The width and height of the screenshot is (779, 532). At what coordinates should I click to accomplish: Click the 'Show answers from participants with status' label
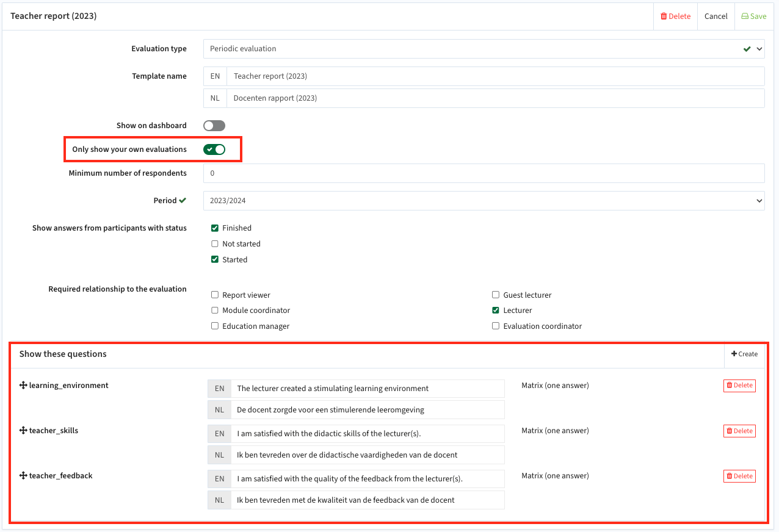click(109, 228)
